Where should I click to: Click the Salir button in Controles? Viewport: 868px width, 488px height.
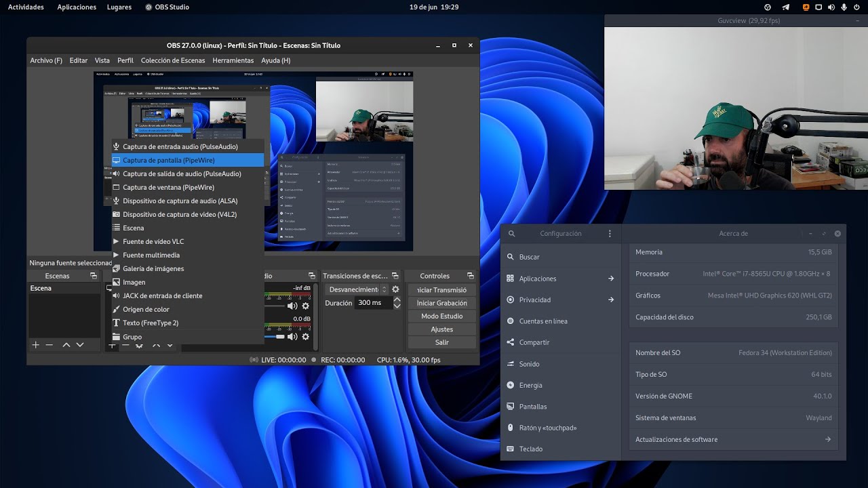click(x=442, y=342)
